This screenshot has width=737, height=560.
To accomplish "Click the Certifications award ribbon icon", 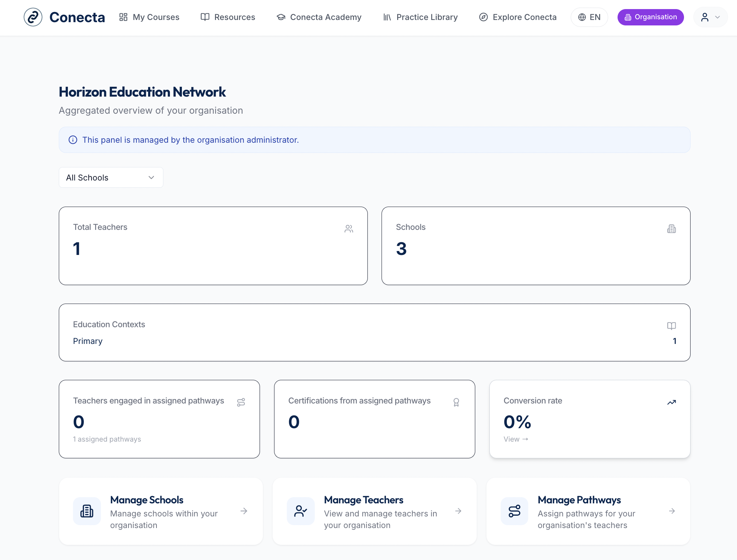I will (x=456, y=402).
